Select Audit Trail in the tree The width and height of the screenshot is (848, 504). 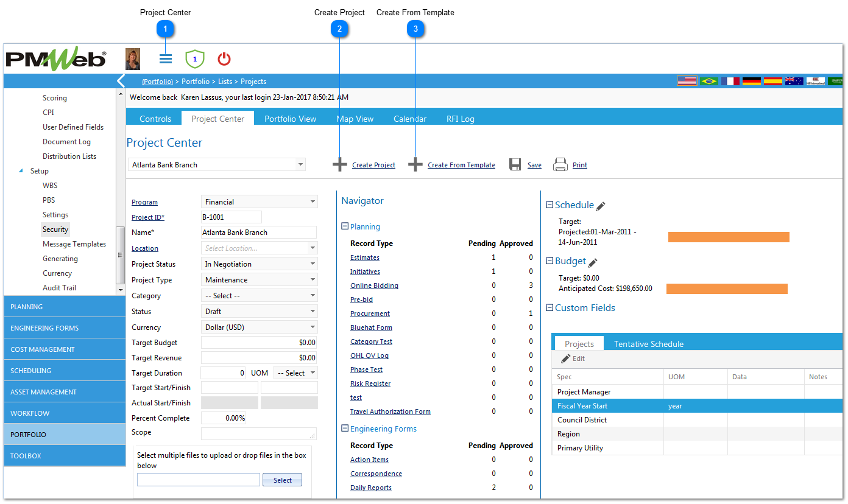[59, 288]
